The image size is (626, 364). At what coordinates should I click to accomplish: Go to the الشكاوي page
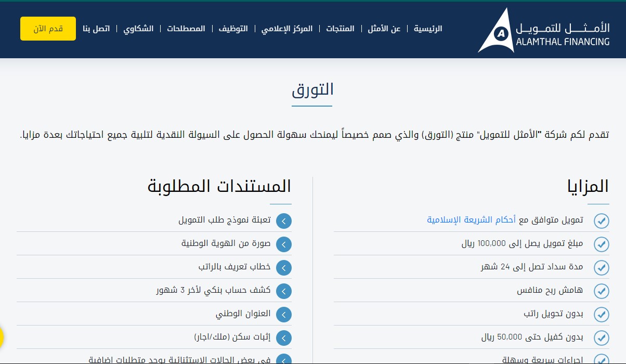pyautogui.click(x=138, y=29)
